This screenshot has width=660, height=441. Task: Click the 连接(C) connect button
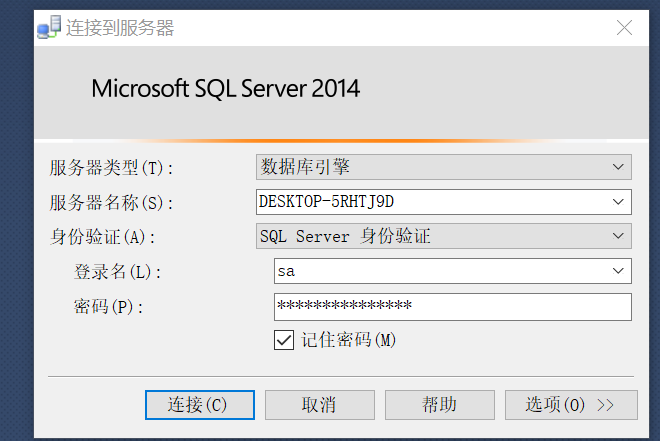200,405
